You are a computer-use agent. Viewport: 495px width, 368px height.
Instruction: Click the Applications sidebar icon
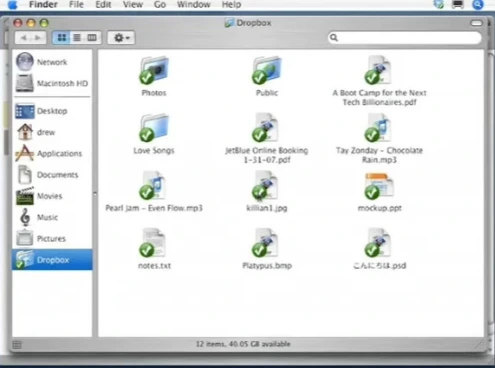tap(25, 153)
